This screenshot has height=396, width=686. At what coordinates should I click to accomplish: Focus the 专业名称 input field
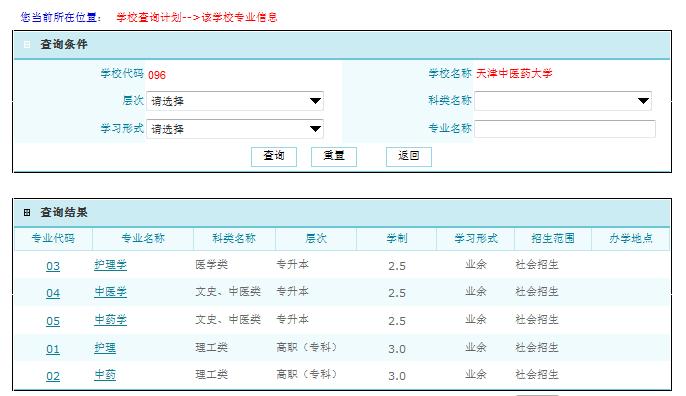point(565,129)
